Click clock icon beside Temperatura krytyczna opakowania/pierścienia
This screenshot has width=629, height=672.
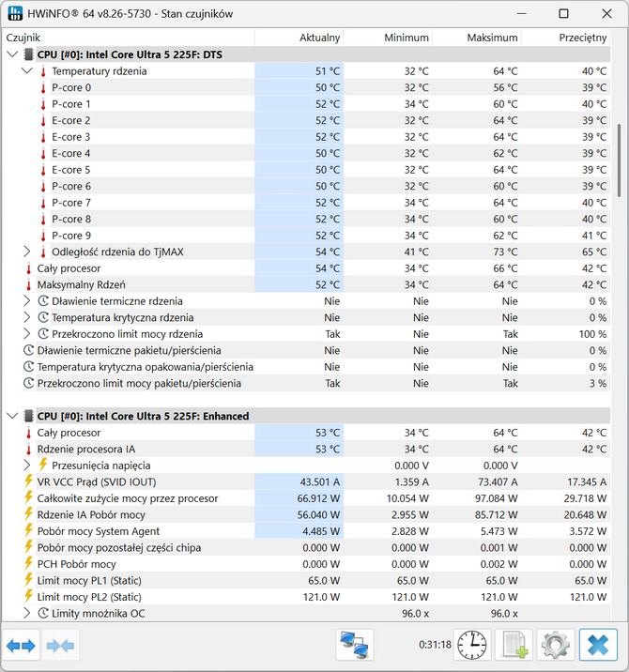coord(28,367)
